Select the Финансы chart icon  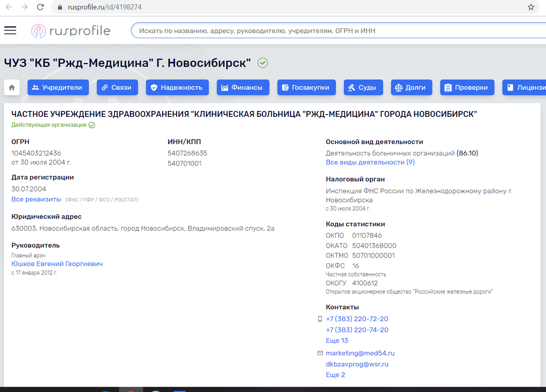click(x=243, y=87)
